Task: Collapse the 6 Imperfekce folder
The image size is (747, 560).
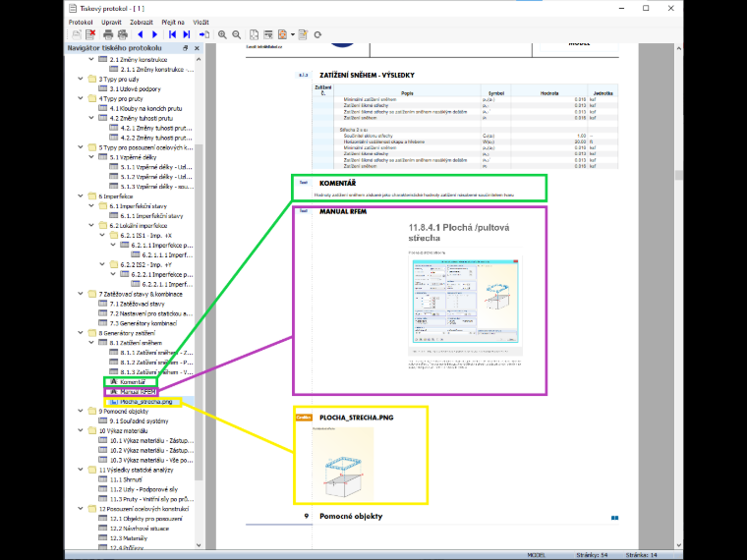Action: [81, 196]
